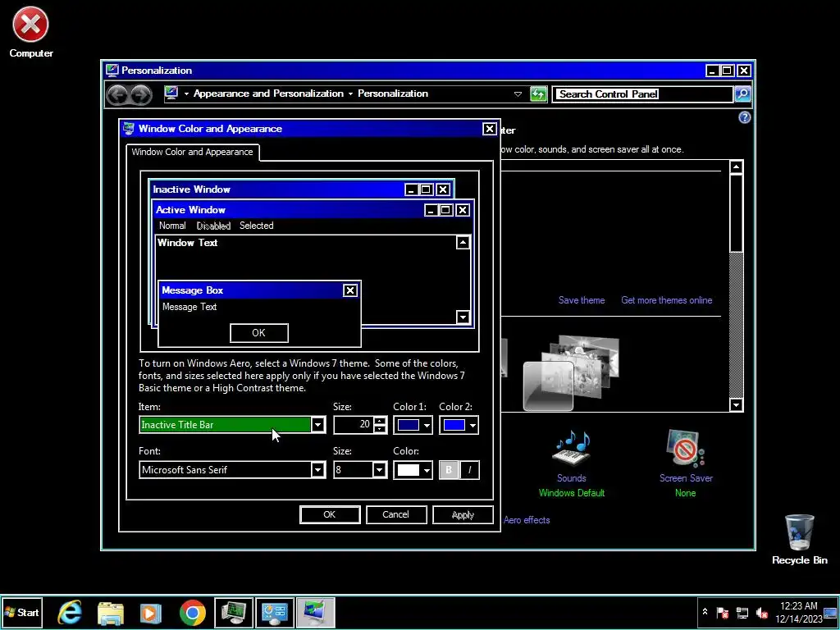Toggle the Italic font button
Viewport: 840px width, 630px height.
coord(469,470)
